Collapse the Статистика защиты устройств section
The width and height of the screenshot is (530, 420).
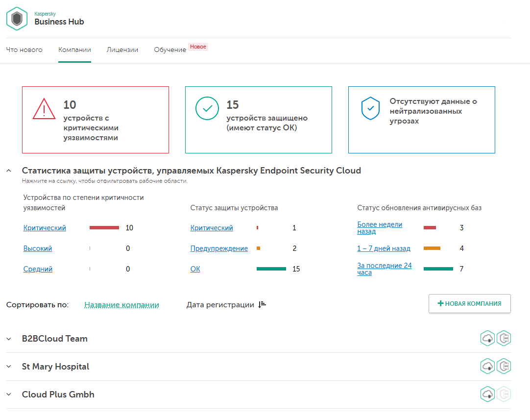tap(9, 171)
